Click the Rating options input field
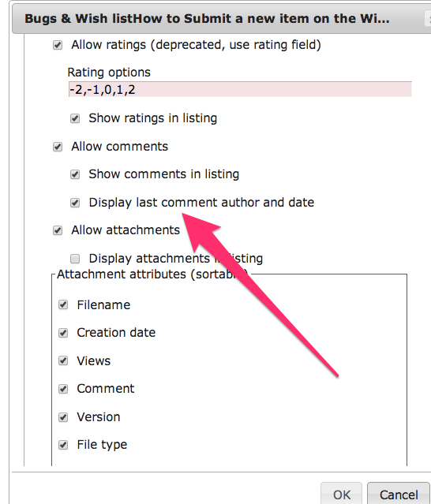 240,89
